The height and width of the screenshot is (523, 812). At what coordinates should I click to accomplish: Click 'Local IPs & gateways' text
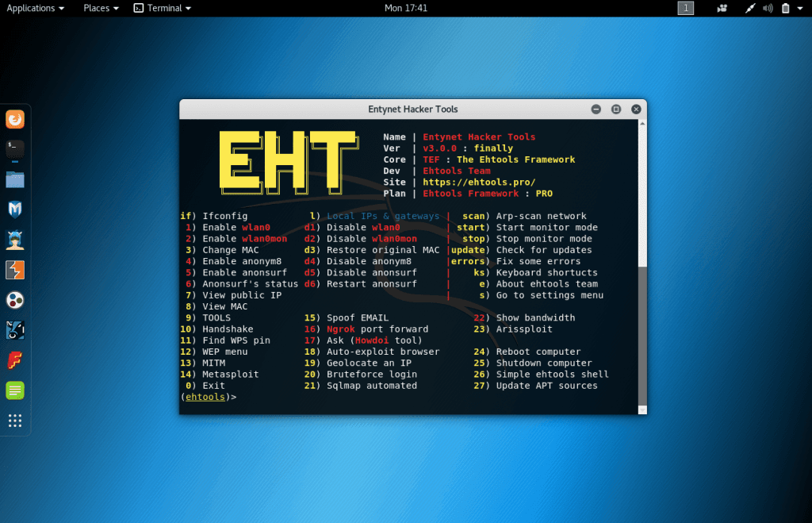point(383,216)
